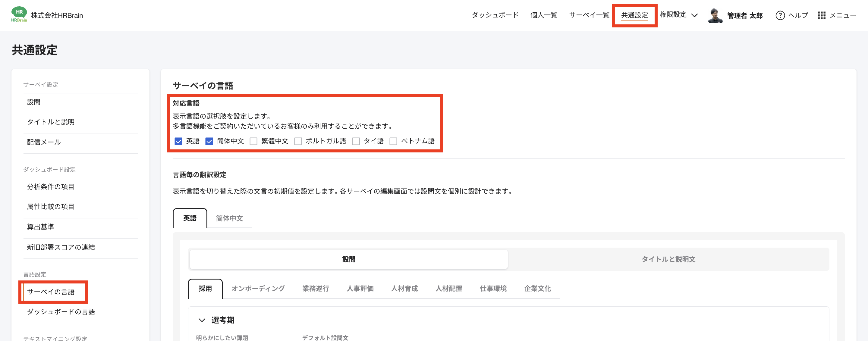The image size is (868, 341).
Task: Select the オンボーディング category tab
Action: tap(258, 289)
